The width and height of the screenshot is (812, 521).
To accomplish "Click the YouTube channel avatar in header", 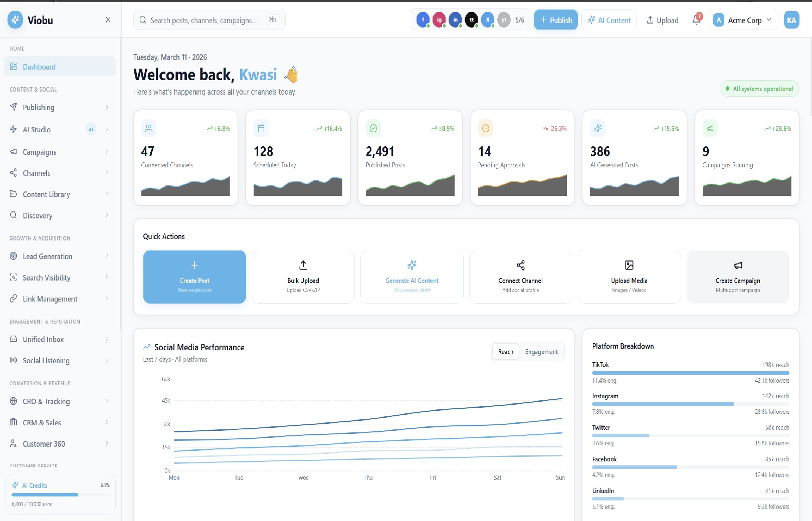I will click(x=504, y=20).
